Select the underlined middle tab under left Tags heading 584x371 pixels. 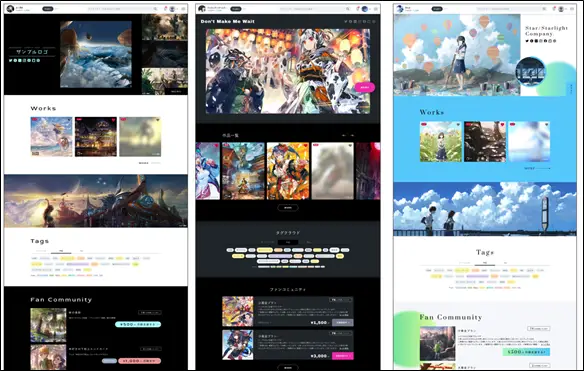pos(61,251)
